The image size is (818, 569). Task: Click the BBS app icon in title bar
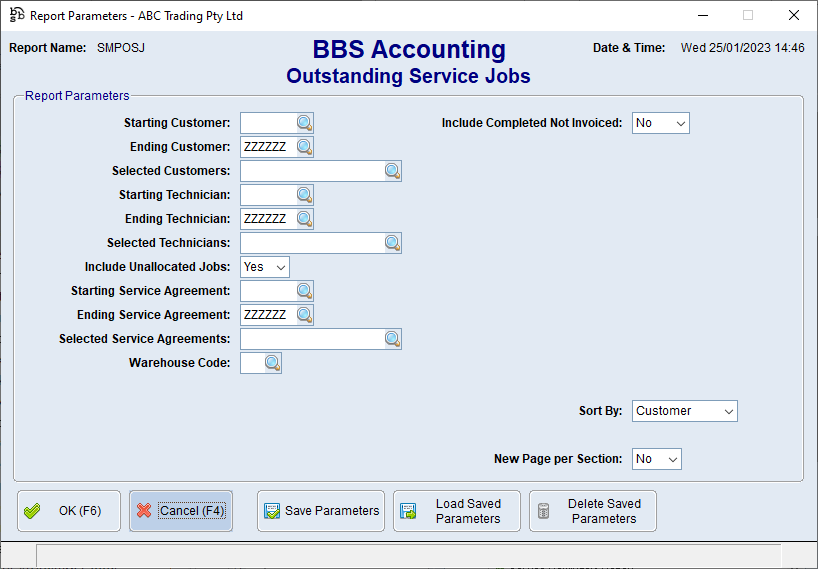tap(17, 15)
